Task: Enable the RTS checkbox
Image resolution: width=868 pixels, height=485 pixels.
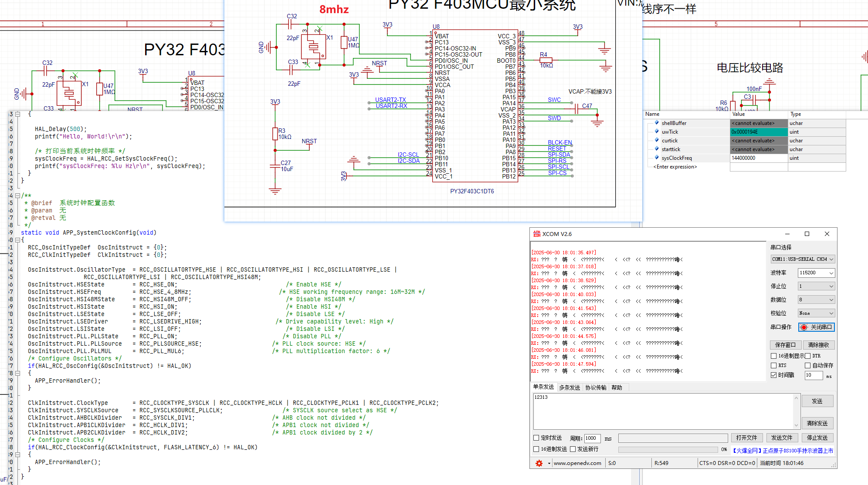Action: [774, 366]
